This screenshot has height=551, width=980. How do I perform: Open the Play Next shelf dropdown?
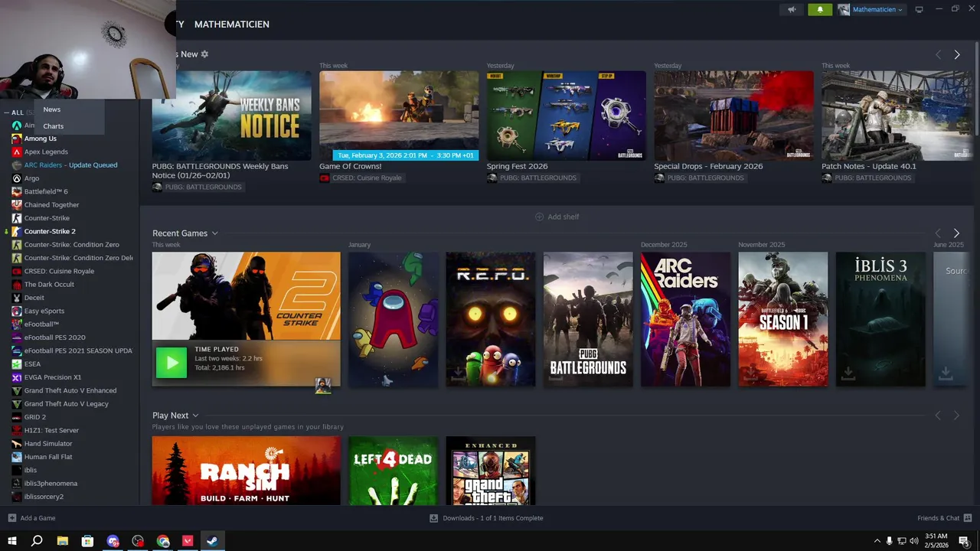coord(195,416)
